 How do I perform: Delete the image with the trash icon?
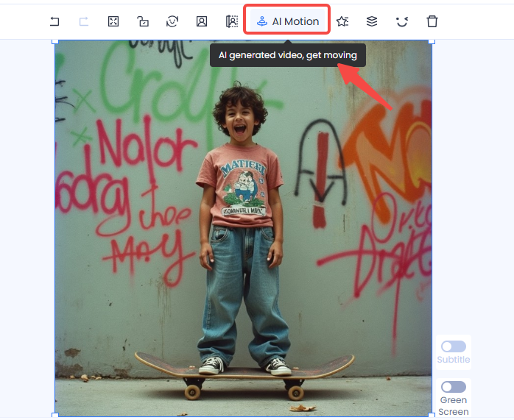point(432,21)
